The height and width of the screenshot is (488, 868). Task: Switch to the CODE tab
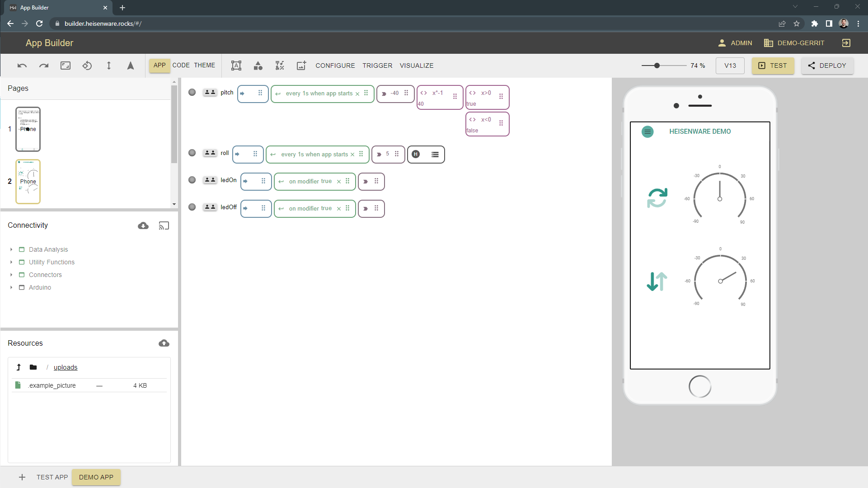(181, 66)
